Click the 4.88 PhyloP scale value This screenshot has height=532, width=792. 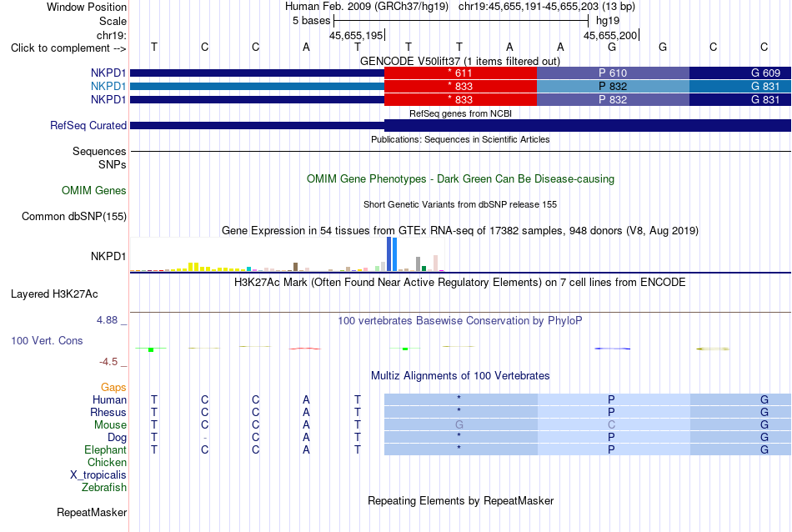click(107, 320)
